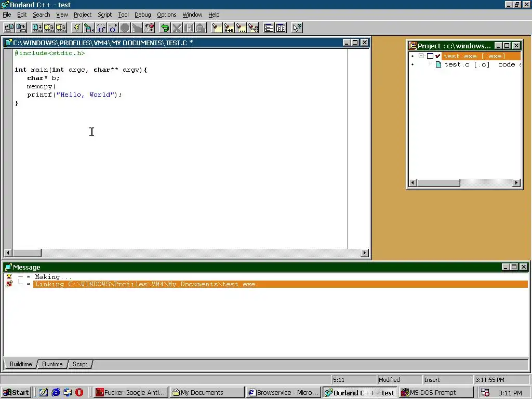Launch Internet Explorer from quick launch
Image resolution: width=532 pixels, height=399 pixels.
56,393
